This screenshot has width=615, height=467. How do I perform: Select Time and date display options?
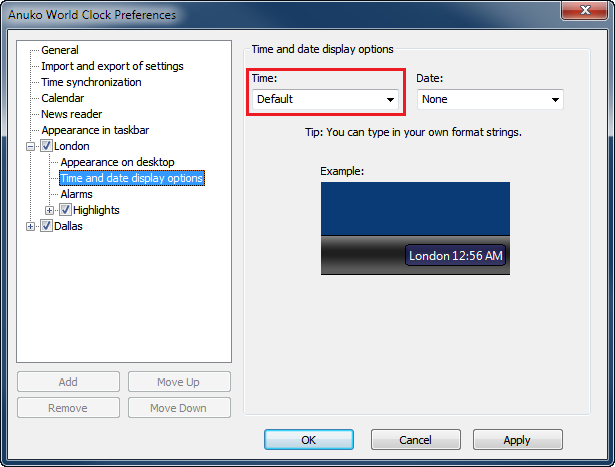(x=132, y=178)
